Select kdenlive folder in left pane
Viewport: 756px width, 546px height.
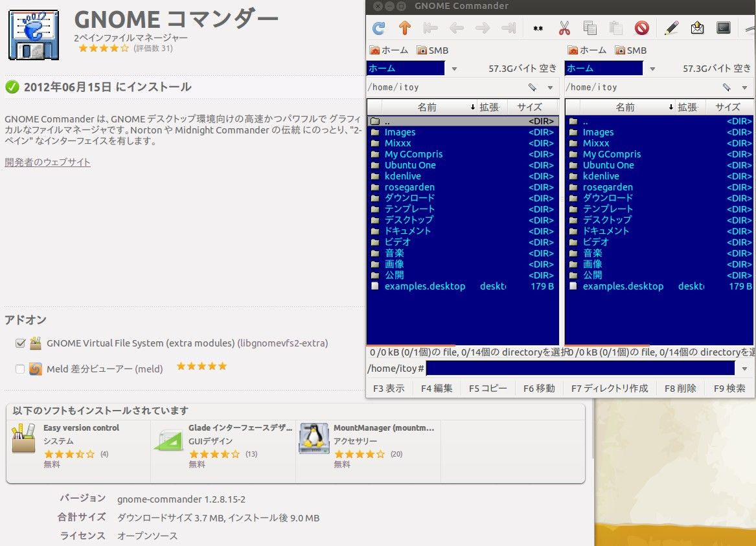[x=463, y=176]
